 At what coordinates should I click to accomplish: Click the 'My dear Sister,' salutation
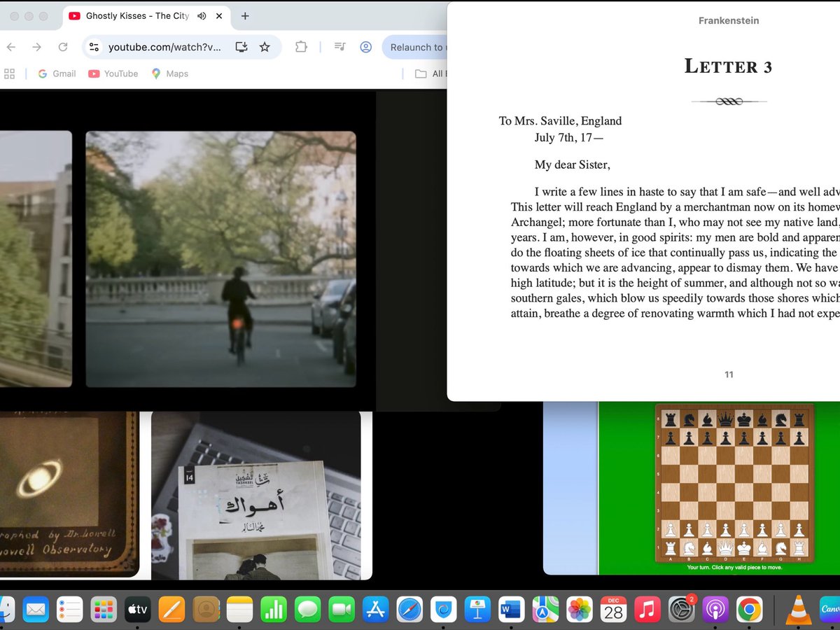pyautogui.click(x=572, y=164)
